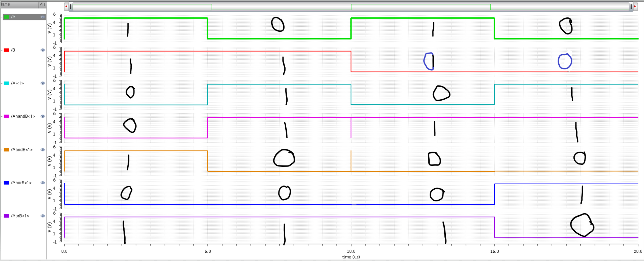Click the V (V) y-axis label of the /A strip
Screen dimensions: 644x261
(49, 28)
